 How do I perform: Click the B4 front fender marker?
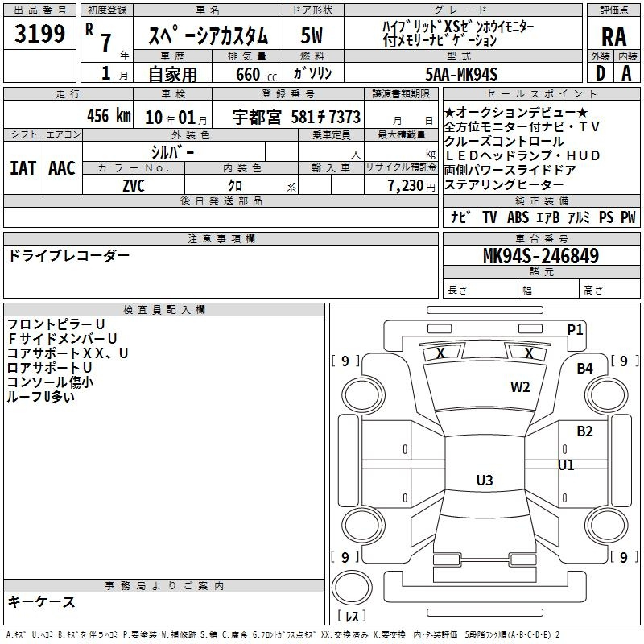[584, 369]
